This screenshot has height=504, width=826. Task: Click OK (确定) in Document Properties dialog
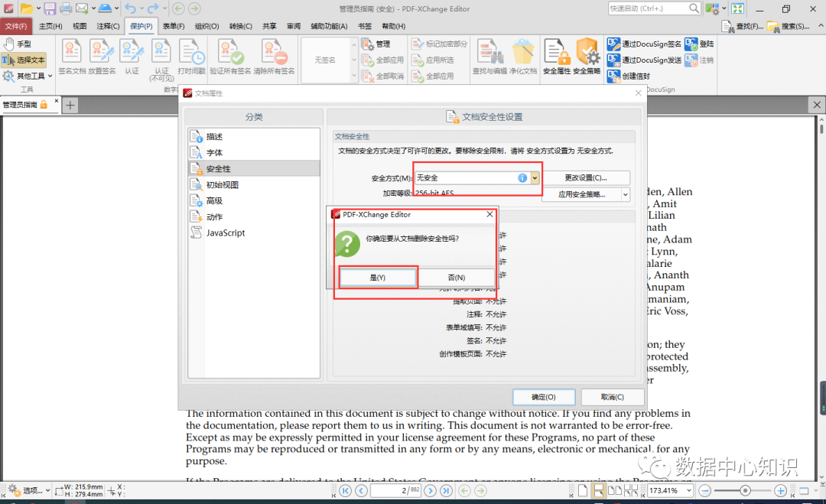pyautogui.click(x=544, y=397)
